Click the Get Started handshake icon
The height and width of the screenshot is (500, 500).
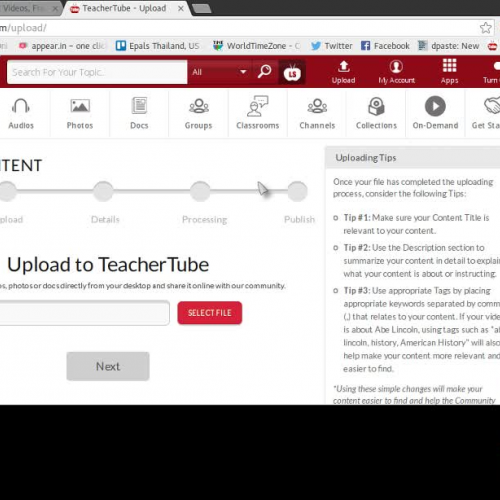(x=492, y=105)
